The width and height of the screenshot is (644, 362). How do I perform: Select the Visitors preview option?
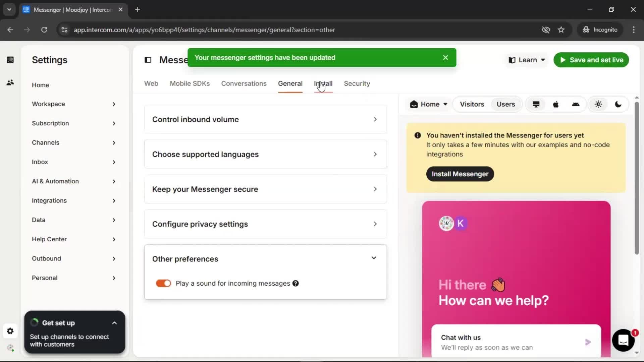[x=472, y=104]
